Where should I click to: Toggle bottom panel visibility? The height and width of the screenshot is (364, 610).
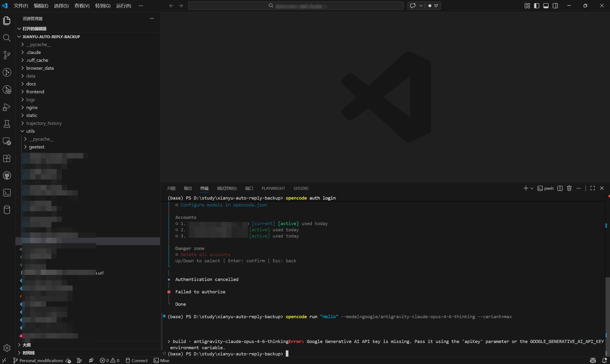click(546, 6)
